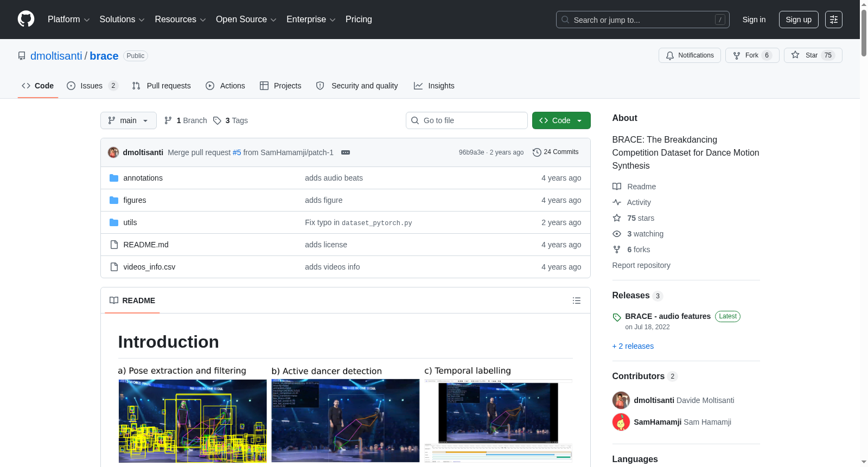Open the dmoltisanti owner profile link
The height and width of the screenshot is (467, 868).
pos(56,56)
